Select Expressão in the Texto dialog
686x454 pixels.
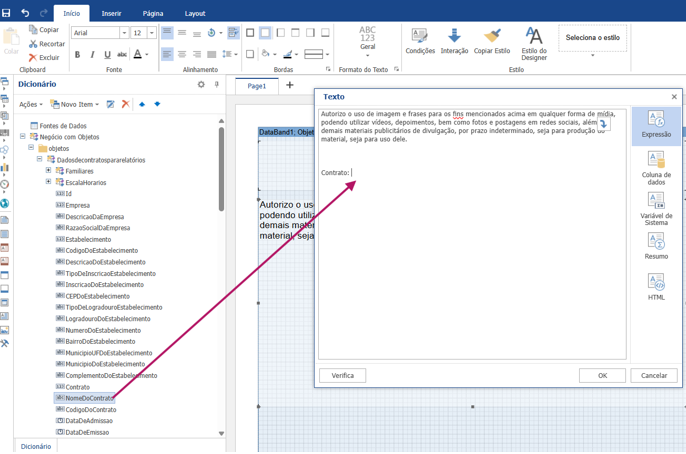(x=656, y=126)
